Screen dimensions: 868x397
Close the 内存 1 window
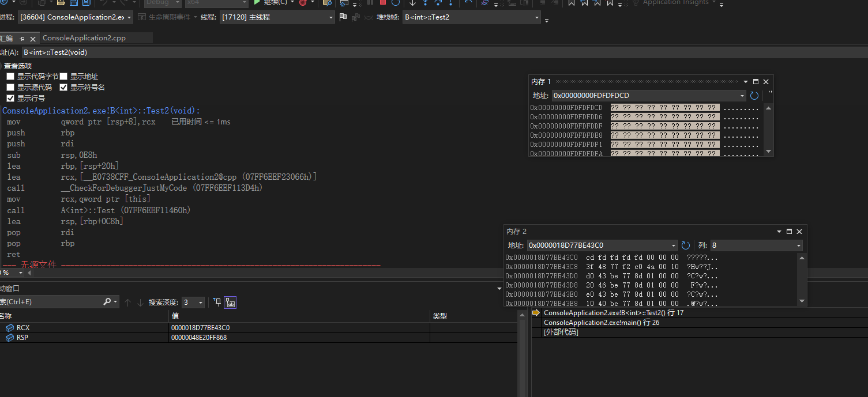click(766, 82)
